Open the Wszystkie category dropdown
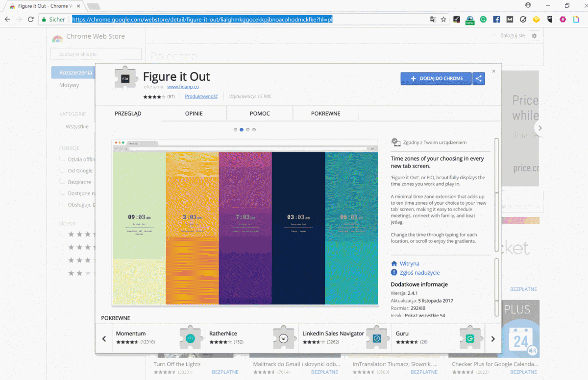Screen dimensions: 588x380 [x=77, y=126]
